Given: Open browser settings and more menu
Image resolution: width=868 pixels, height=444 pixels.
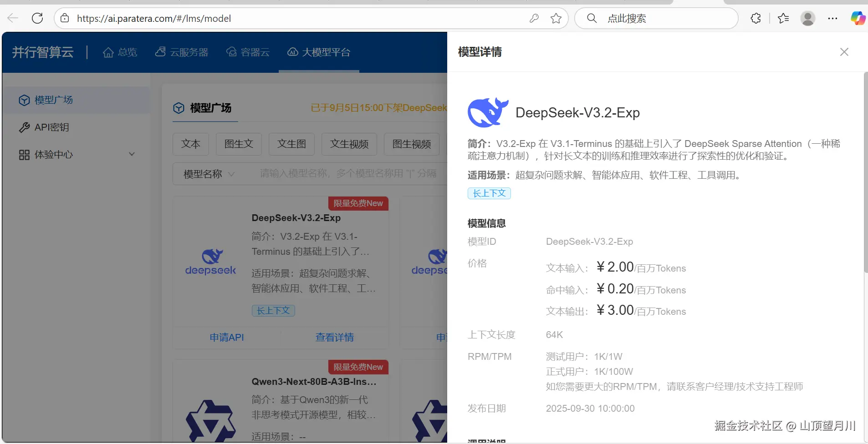Looking at the screenshot, I should 832,18.
